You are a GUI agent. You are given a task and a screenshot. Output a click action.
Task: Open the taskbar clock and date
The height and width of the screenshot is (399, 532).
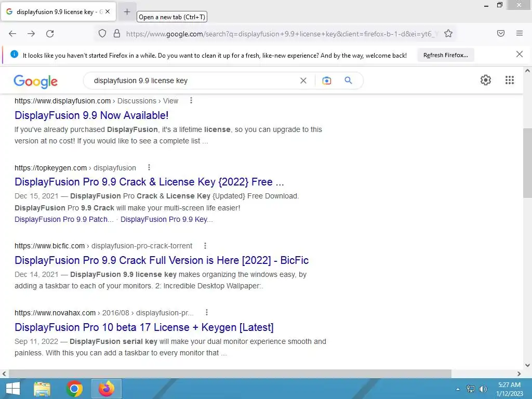coord(509,389)
